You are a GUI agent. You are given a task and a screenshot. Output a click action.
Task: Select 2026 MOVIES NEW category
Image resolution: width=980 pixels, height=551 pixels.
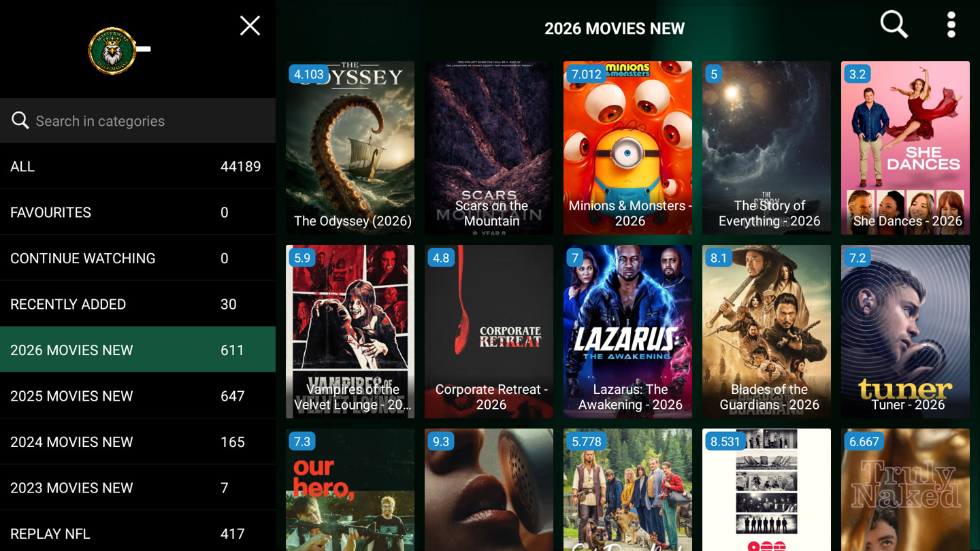pos(137,350)
